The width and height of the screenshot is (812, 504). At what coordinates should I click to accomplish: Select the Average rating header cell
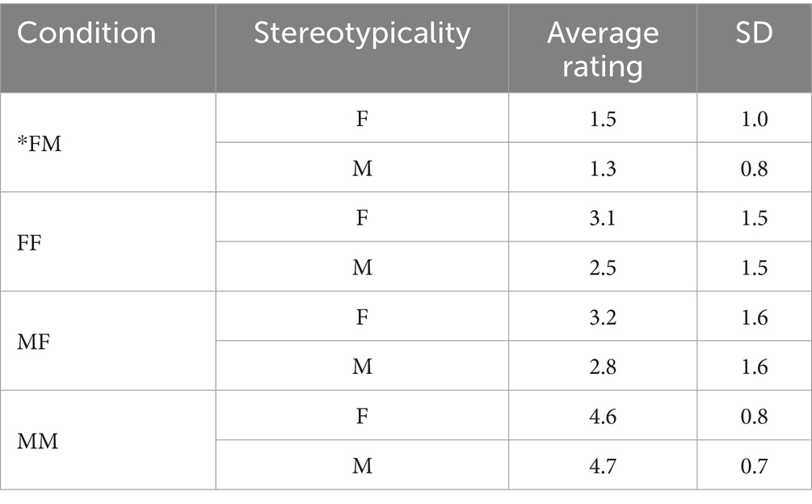tap(603, 50)
